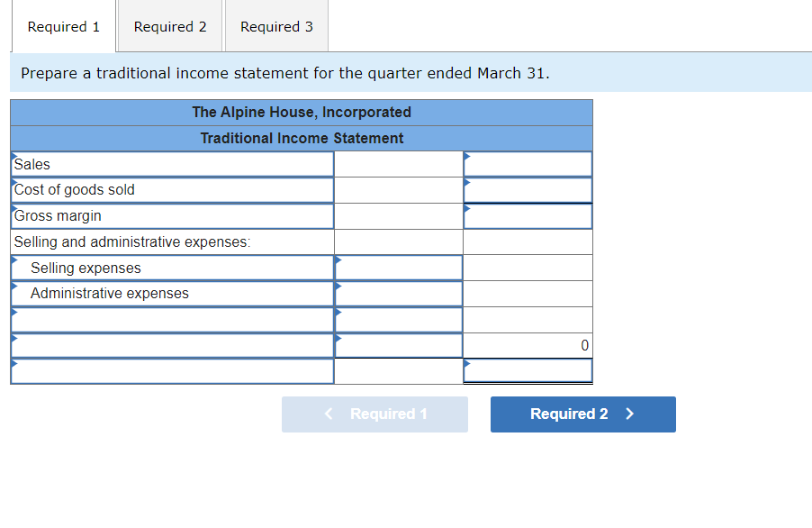812x528 pixels.
Task: Click the Traditional Income Statement header
Action: [x=301, y=138]
